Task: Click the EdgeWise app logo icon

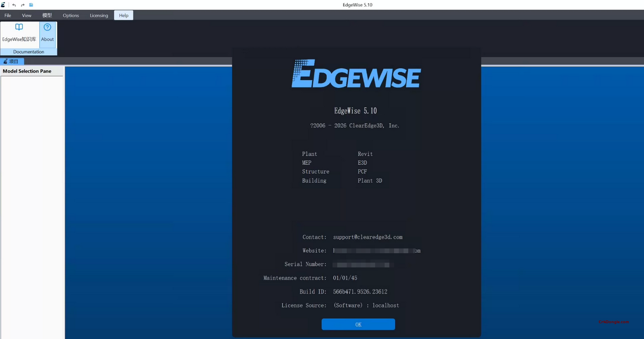Action: tap(3, 5)
